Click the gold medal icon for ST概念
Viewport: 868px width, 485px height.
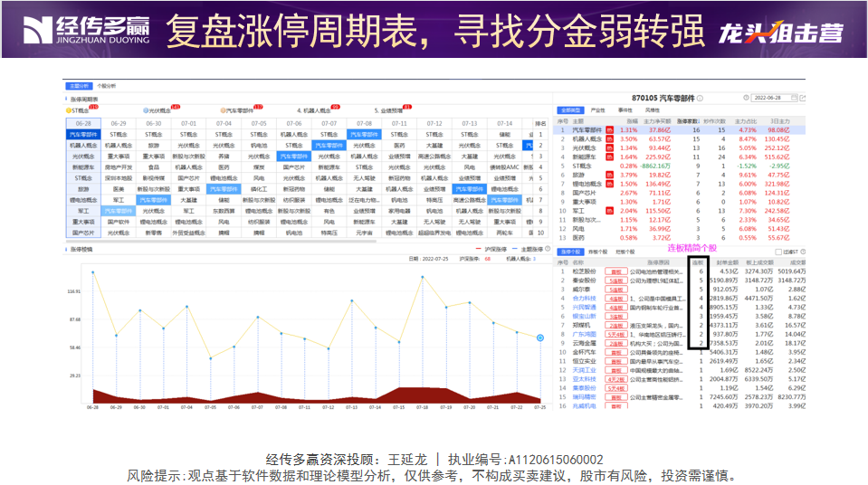coord(68,110)
